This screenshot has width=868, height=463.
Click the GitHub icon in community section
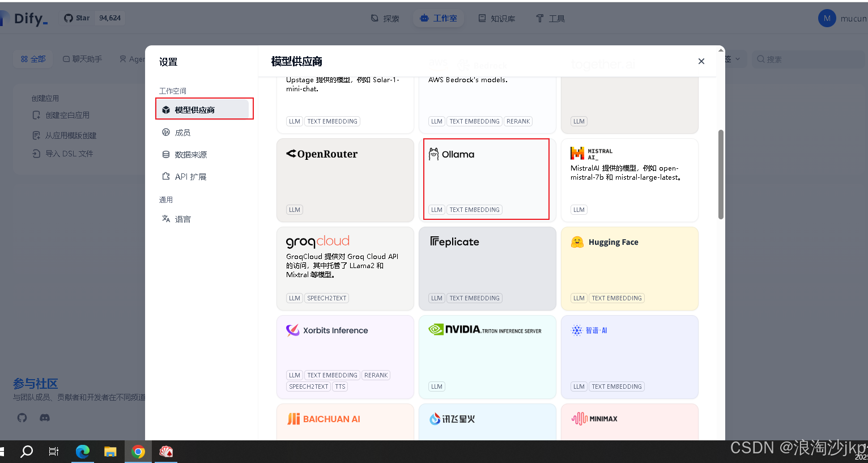[22, 418]
